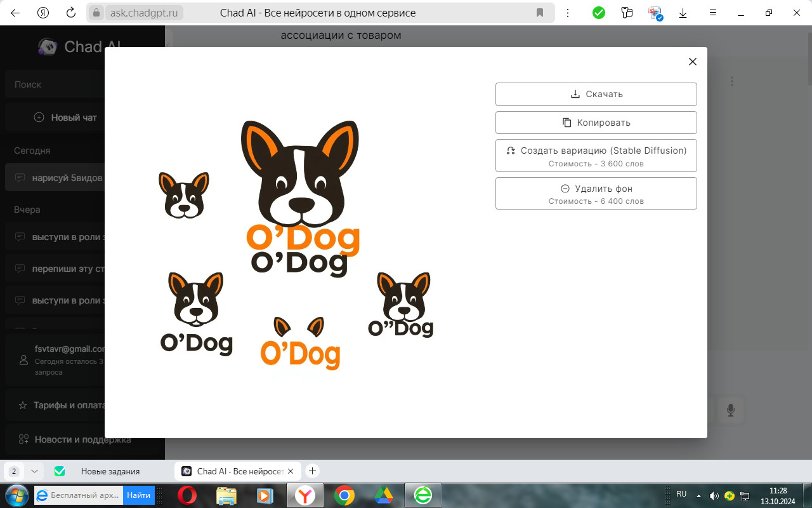Click the Найти search button in taskbar
The height and width of the screenshot is (508, 812).
point(138,495)
